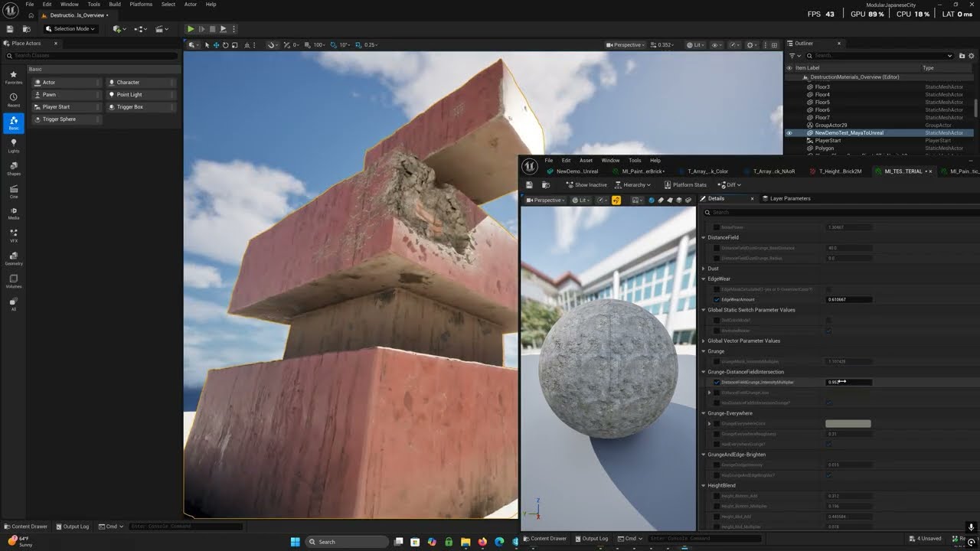The image size is (980, 551).
Task: Click the plane preview mesh icon
Action: click(670, 201)
